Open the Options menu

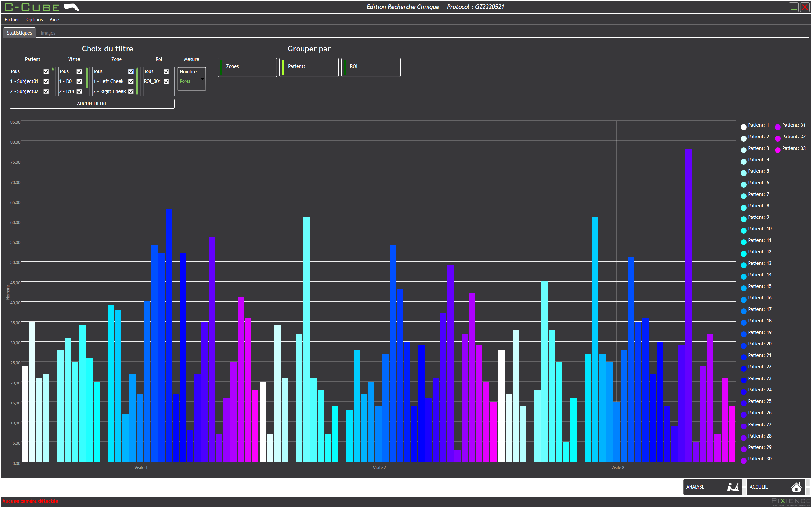[35, 19]
